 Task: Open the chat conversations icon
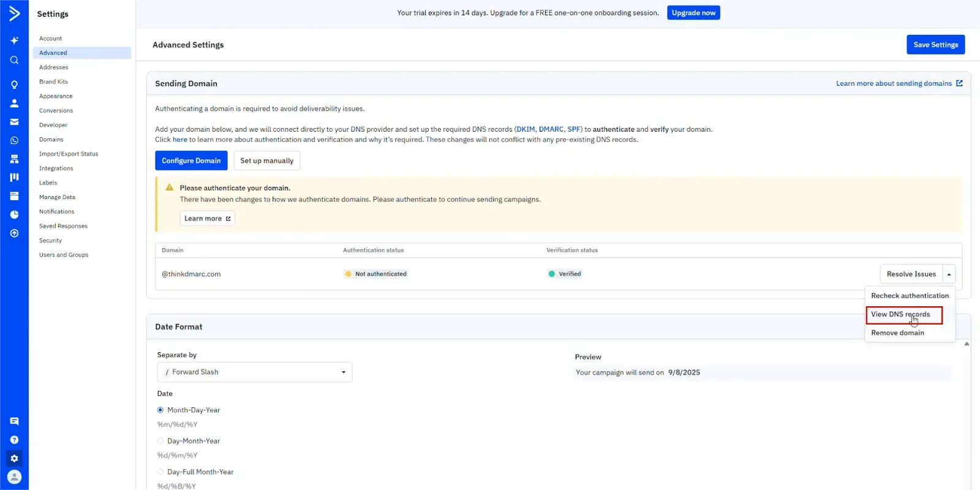click(14, 421)
